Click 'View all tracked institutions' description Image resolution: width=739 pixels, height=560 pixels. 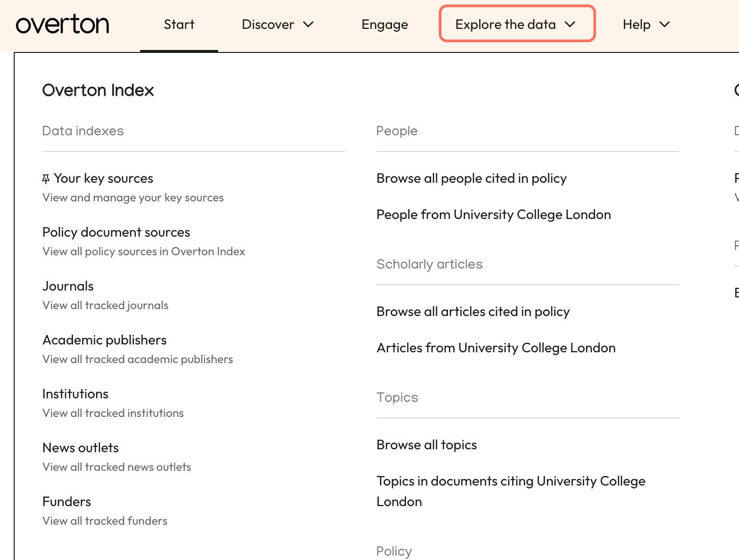pyautogui.click(x=113, y=413)
